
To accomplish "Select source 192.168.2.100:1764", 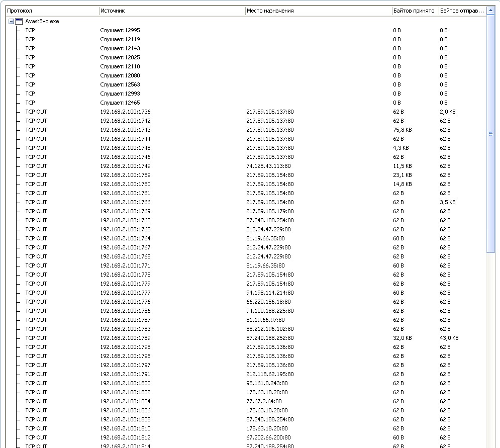I will pos(125,238).
